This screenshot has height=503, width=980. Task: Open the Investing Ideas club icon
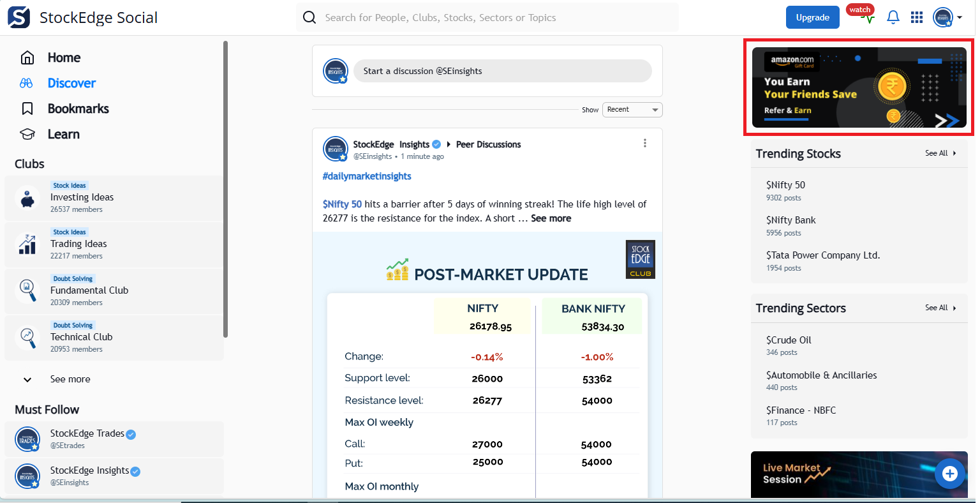[27, 199]
